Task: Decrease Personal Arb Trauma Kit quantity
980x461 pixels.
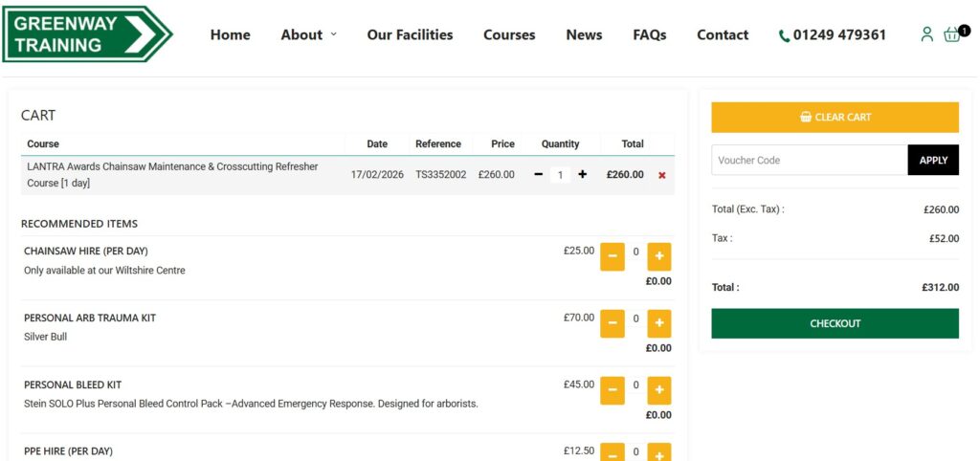Action: 612,323
